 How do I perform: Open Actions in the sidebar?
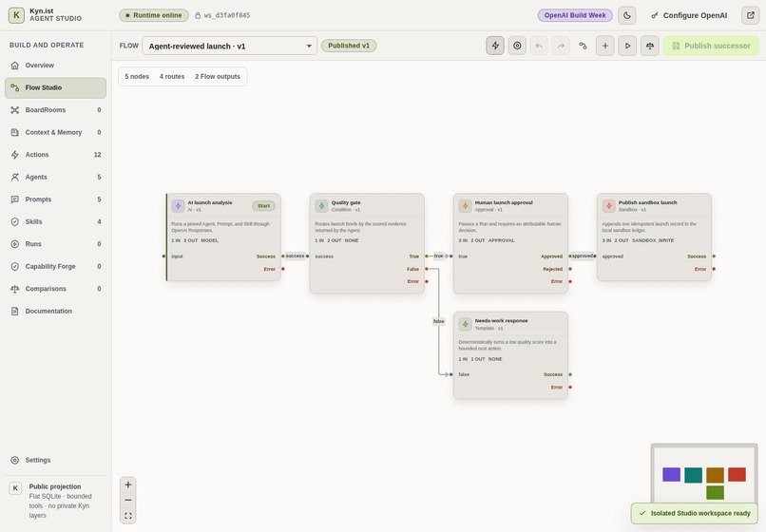coord(55,154)
